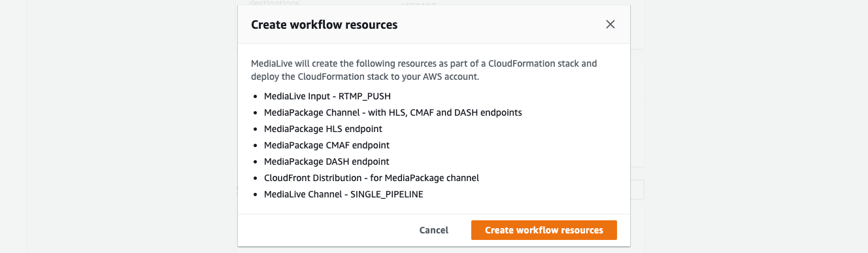Select the 'Create workflow resources' dialog title
Viewport: 868px width, 253px height.
click(324, 25)
